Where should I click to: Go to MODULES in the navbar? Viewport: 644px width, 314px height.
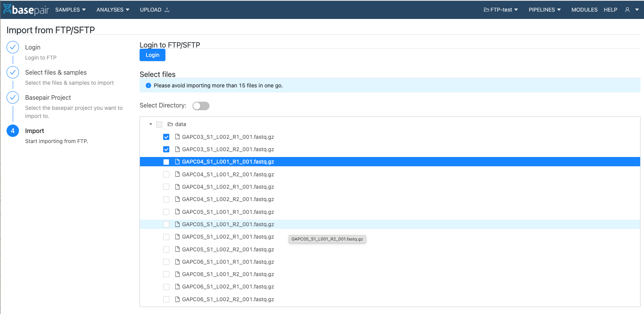[584, 10]
